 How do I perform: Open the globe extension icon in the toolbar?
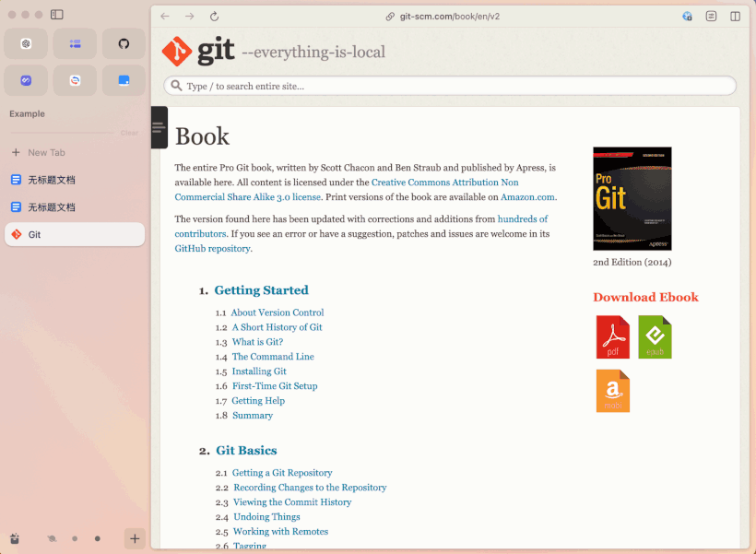click(x=687, y=17)
